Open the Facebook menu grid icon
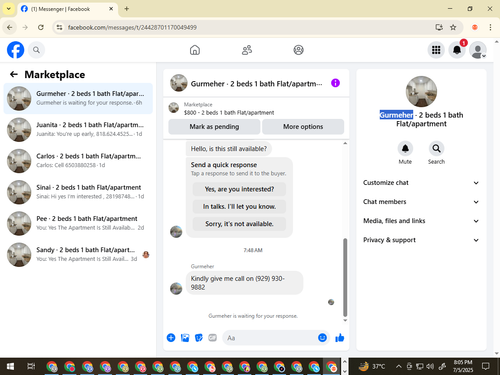This screenshot has width=500, height=375. coord(436,50)
